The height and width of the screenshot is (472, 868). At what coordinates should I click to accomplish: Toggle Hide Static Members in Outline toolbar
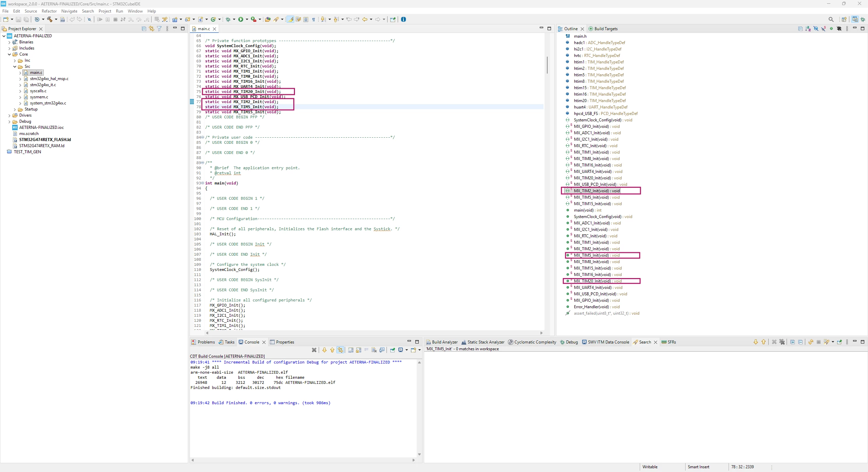click(x=823, y=29)
